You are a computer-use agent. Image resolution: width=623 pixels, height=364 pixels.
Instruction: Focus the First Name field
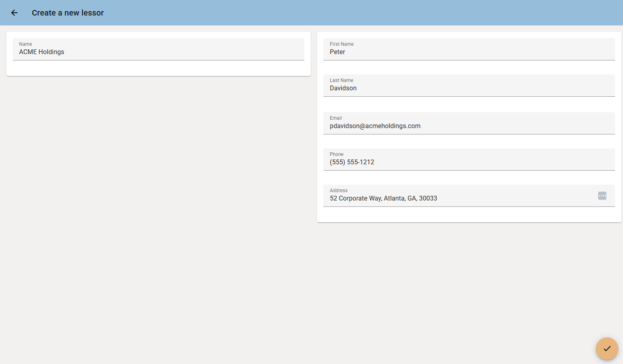click(469, 49)
